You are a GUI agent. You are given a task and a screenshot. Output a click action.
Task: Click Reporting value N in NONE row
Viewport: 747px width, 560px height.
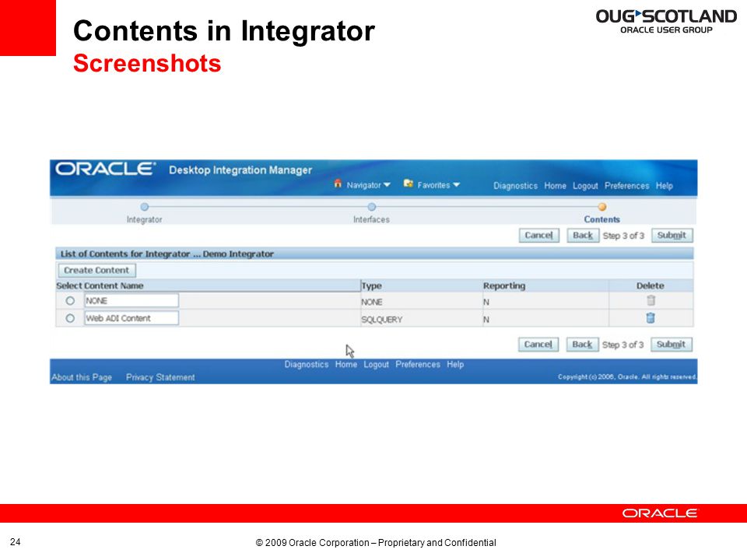click(486, 302)
